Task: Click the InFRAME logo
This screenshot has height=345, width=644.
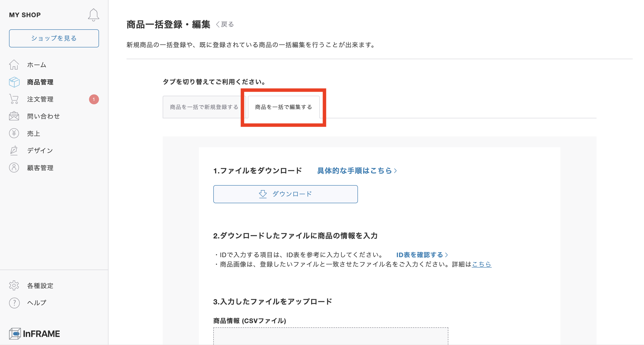Action: click(35, 333)
